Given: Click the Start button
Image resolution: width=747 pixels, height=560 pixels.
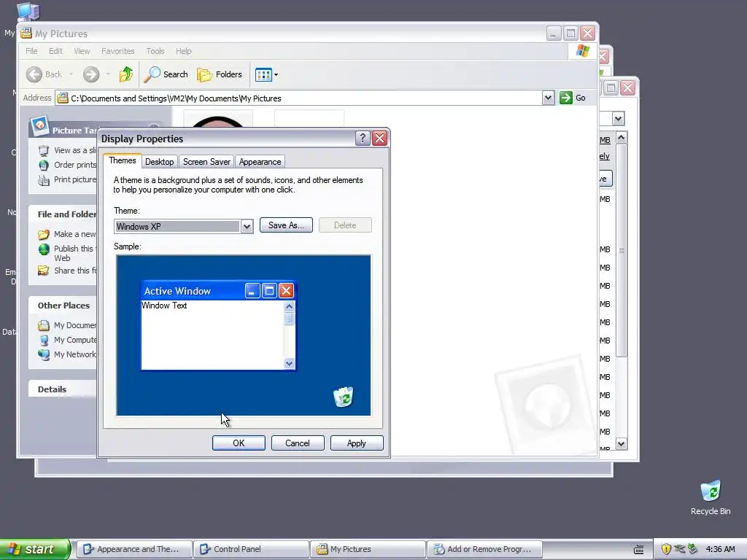Looking at the screenshot, I should (35, 549).
